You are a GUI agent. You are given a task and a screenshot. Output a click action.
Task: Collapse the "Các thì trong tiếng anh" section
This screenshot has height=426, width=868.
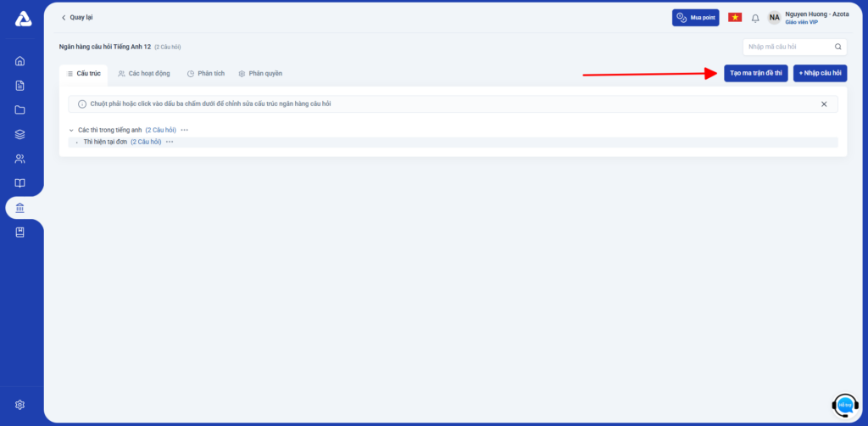(x=71, y=130)
